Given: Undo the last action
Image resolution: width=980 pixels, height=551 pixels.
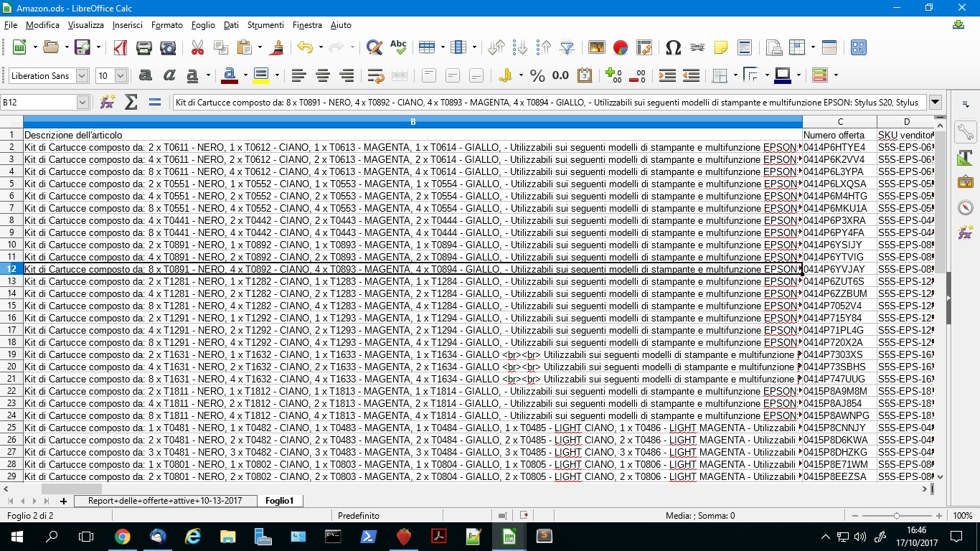Looking at the screenshot, I should pos(305,47).
